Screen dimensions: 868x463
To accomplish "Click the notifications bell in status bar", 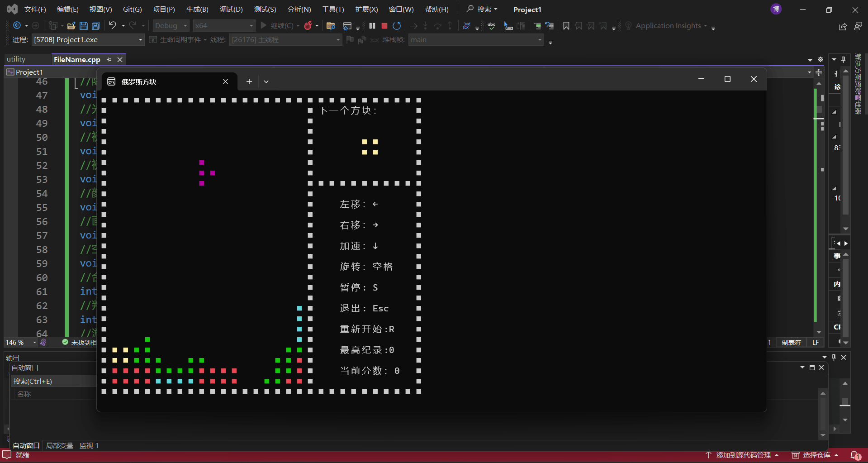I will point(856,455).
